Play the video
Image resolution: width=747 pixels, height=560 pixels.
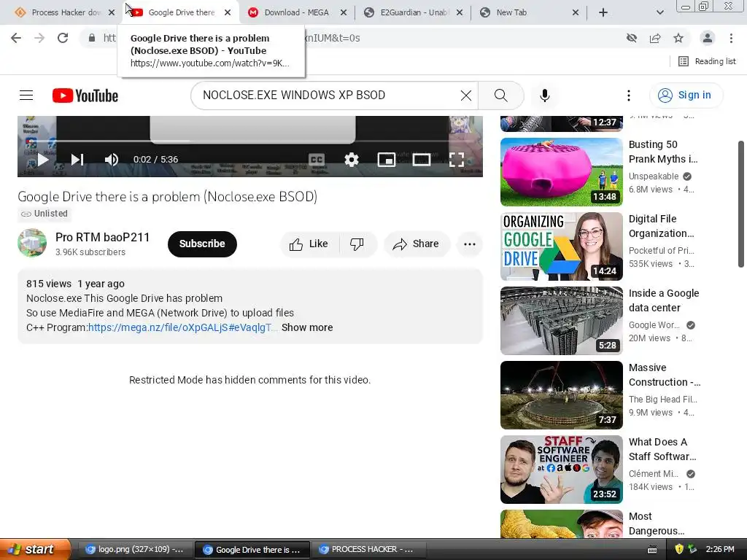click(x=43, y=160)
